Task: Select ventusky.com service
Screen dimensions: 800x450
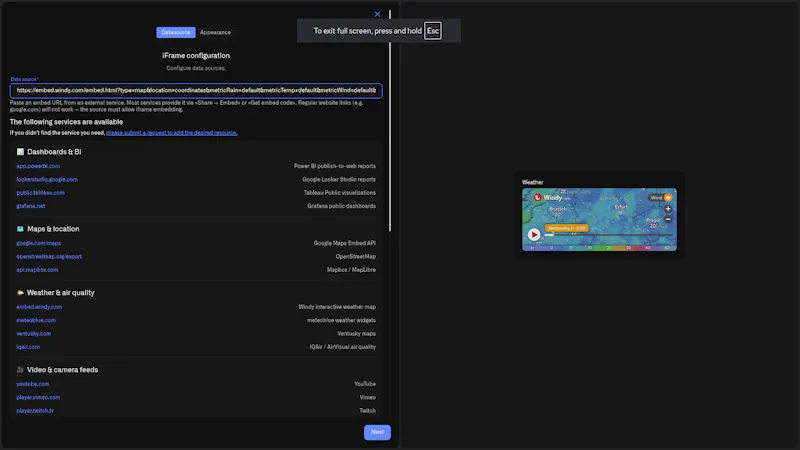Action: 33,333
